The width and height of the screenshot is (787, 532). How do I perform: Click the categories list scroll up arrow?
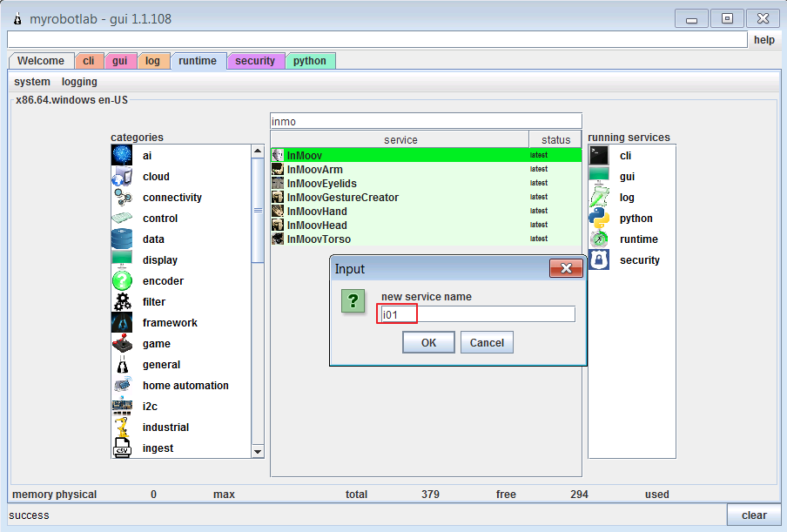[x=258, y=151]
